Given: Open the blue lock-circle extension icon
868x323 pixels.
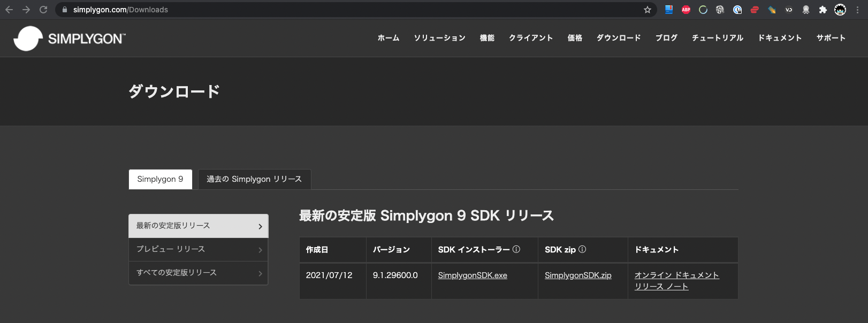Looking at the screenshot, I should [x=737, y=10].
